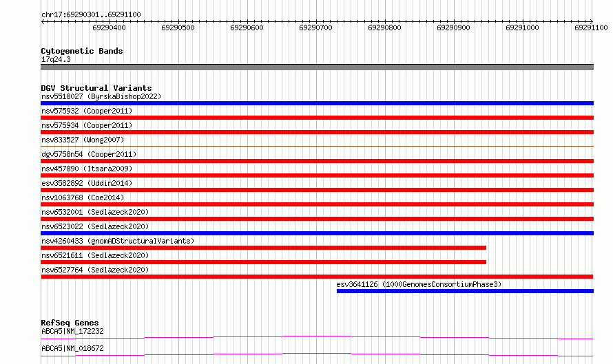
Task: Click the 69290800 ruler coordinate
Action: pyautogui.click(x=384, y=28)
